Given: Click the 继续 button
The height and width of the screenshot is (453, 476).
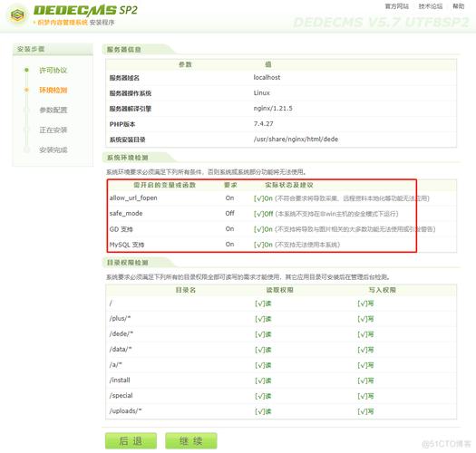Looking at the screenshot, I should (x=191, y=441).
